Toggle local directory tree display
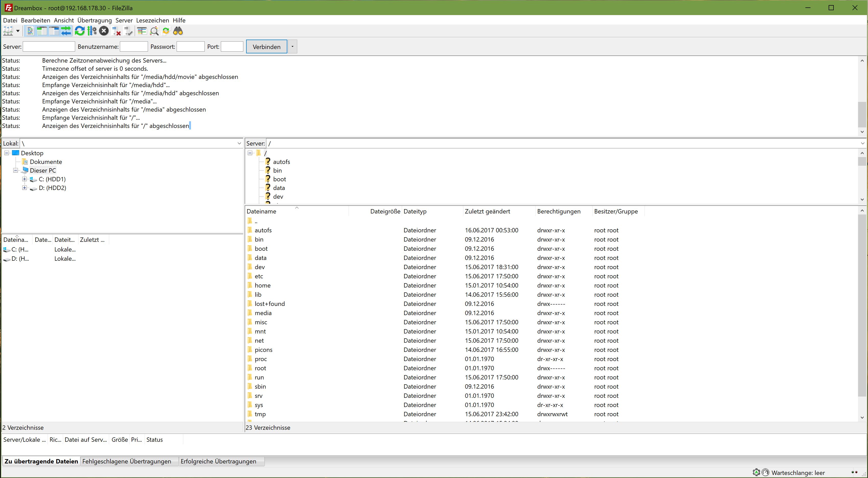Viewport: 868px width, 478px height. pyautogui.click(x=42, y=31)
